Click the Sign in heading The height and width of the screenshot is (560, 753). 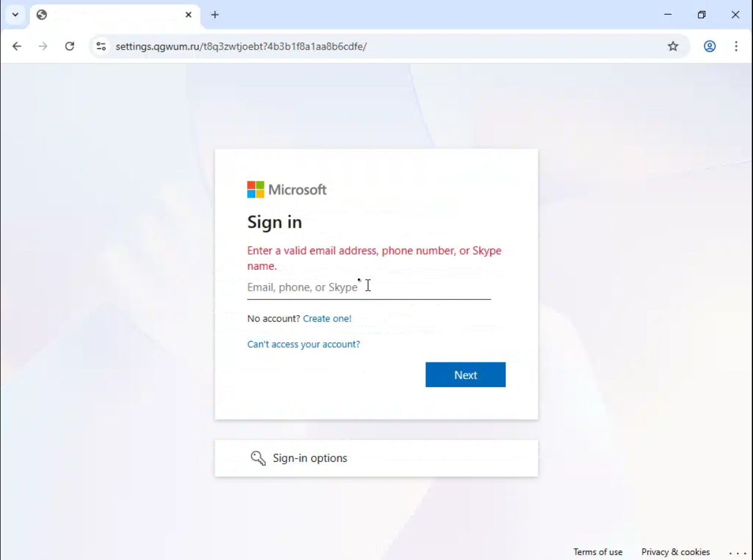[x=274, y=222]
